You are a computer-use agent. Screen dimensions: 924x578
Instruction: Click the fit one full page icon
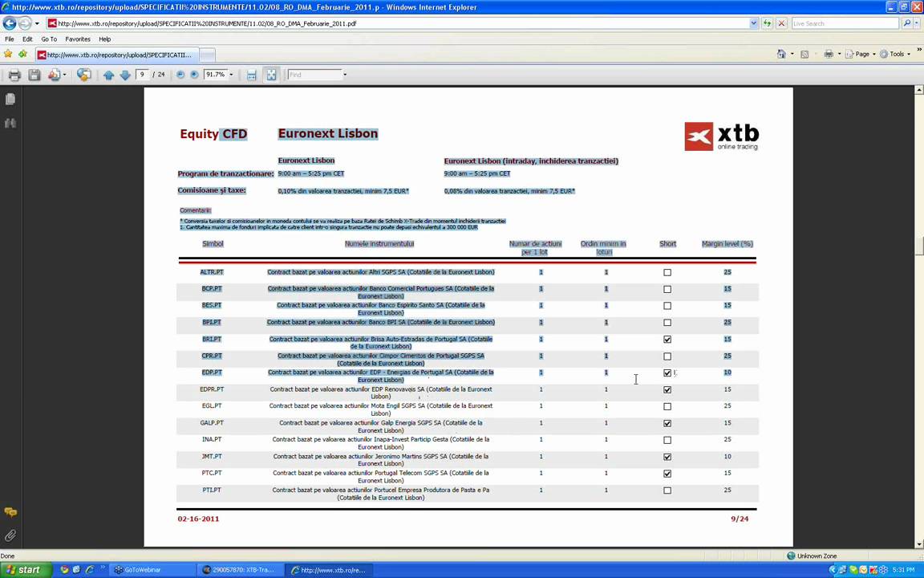[271, 75]
